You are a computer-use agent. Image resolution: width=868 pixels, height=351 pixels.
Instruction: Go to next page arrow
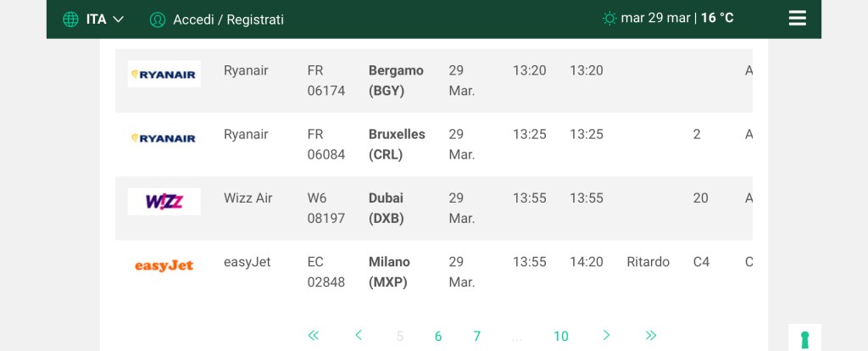pos(606,336)
